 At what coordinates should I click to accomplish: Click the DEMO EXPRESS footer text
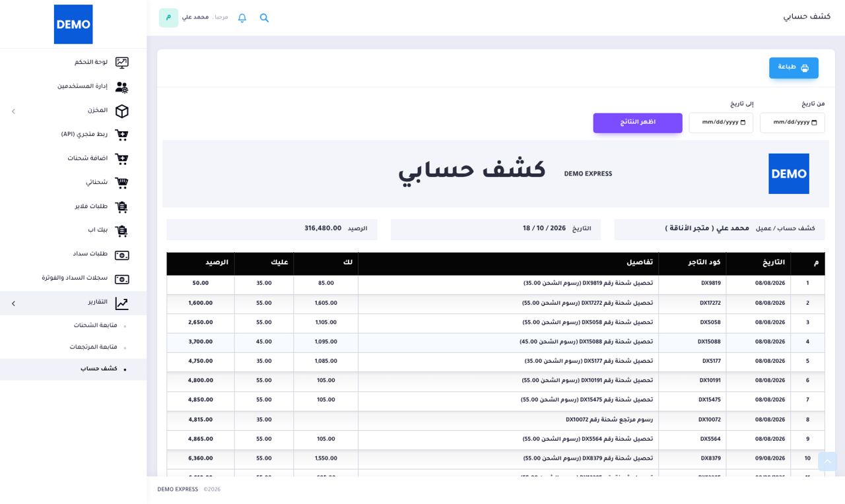coord(178,489)
